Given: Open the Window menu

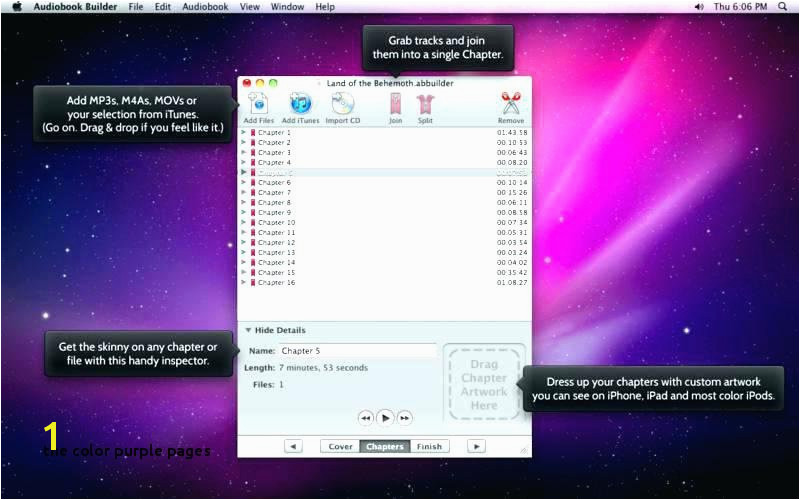Looking at the screenshot, I should coord(287,7).
